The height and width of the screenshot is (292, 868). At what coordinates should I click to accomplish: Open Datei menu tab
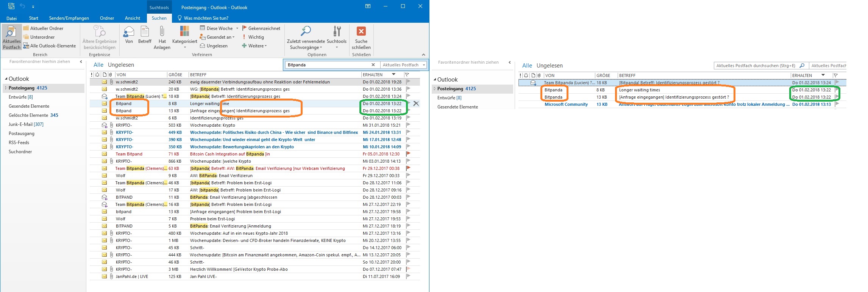point(11,18)
